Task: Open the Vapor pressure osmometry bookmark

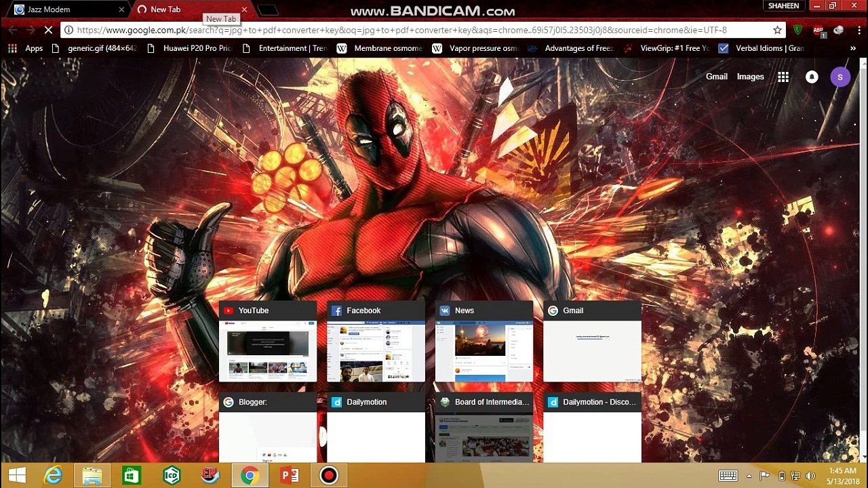Action: click(475, 48)
